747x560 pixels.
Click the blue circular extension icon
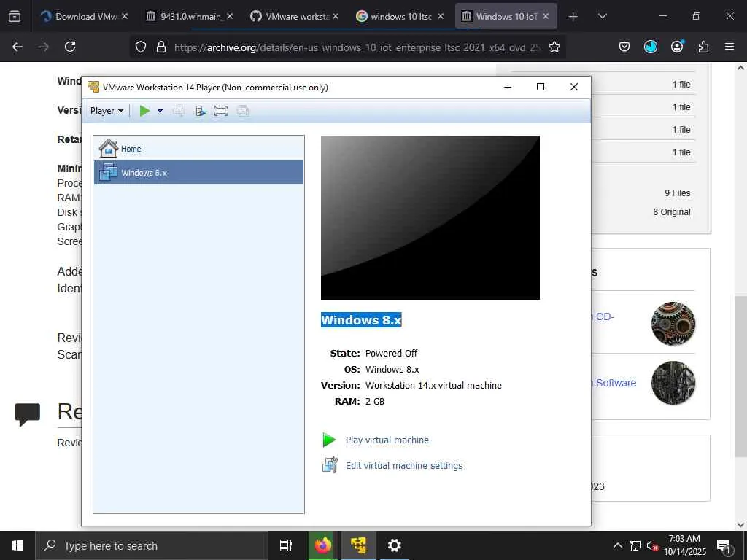pos(650,47)
